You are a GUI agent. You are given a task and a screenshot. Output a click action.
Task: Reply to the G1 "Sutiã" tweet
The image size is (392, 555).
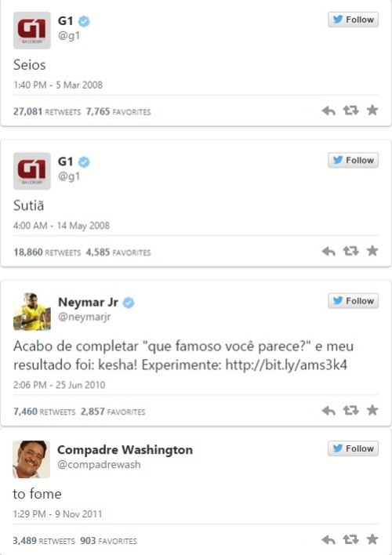[x=328, y=252]
